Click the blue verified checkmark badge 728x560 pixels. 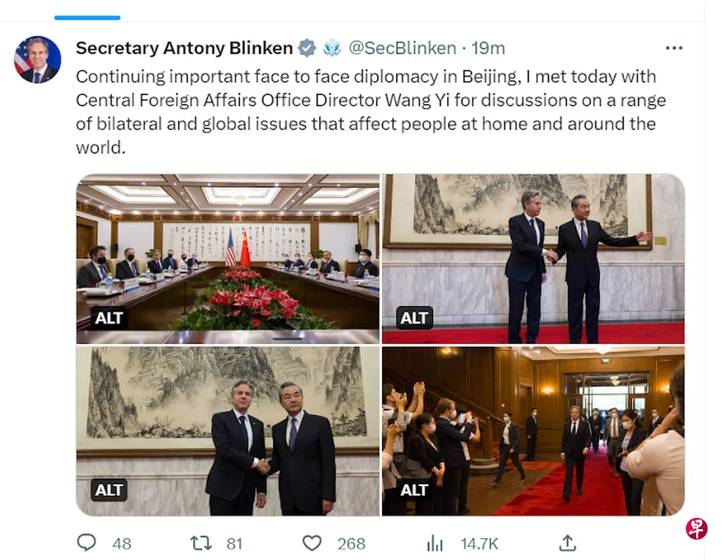(308, 48)
